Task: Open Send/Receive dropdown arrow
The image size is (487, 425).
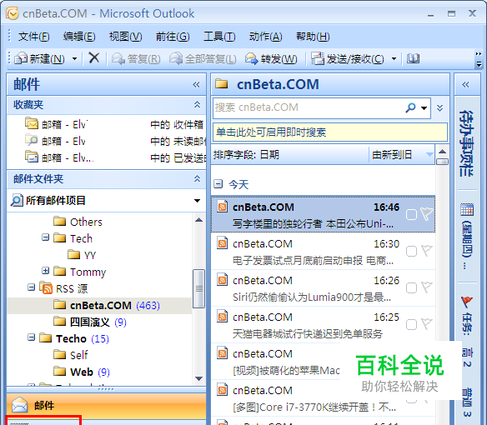Action: click(x=394, y=59)
